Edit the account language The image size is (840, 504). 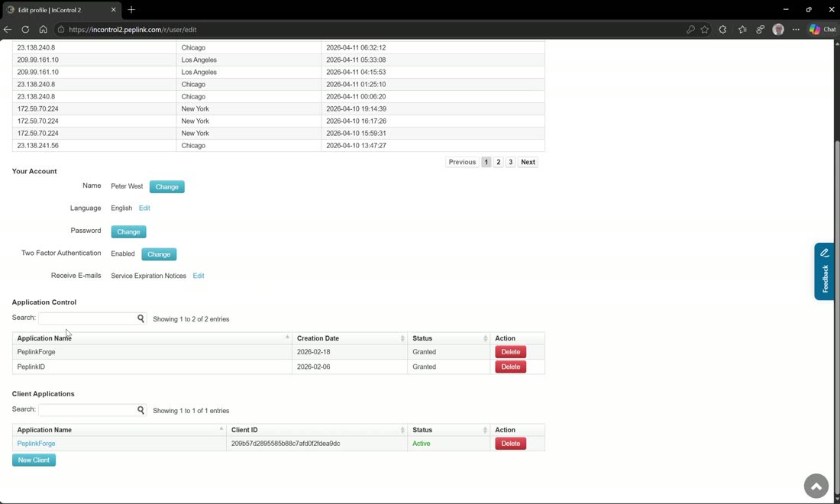[144, 208]
